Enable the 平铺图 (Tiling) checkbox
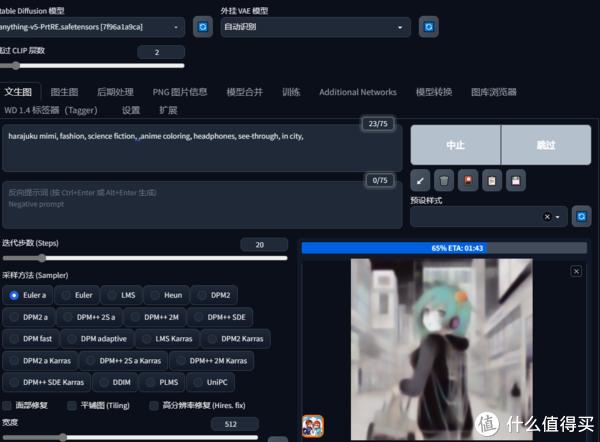Image resolution: width=600 pixels, height=442 pixels. pyautogui.click(x=72, y=406)
